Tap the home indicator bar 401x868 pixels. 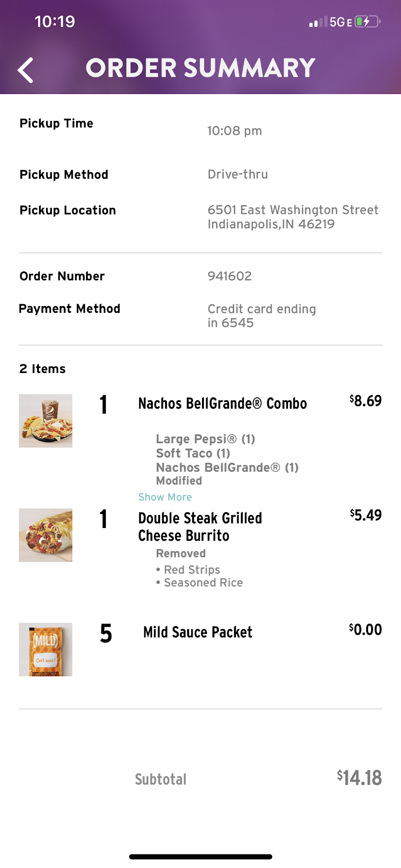[x=200, y=857]
